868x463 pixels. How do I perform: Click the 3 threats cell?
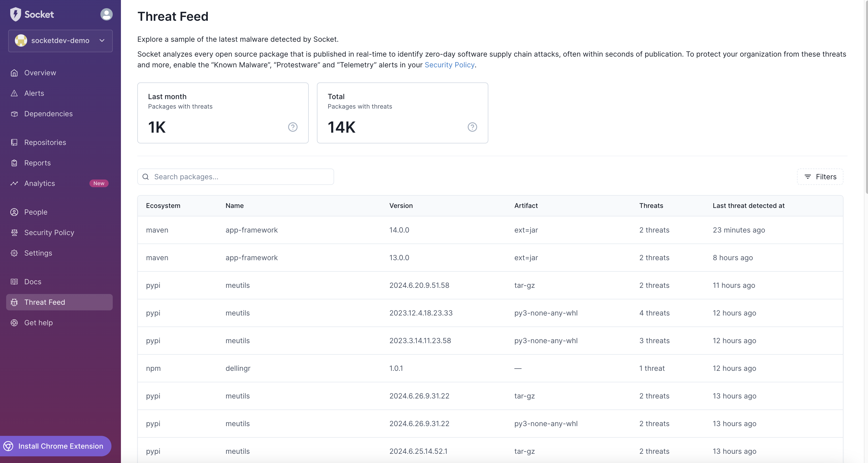654,340
